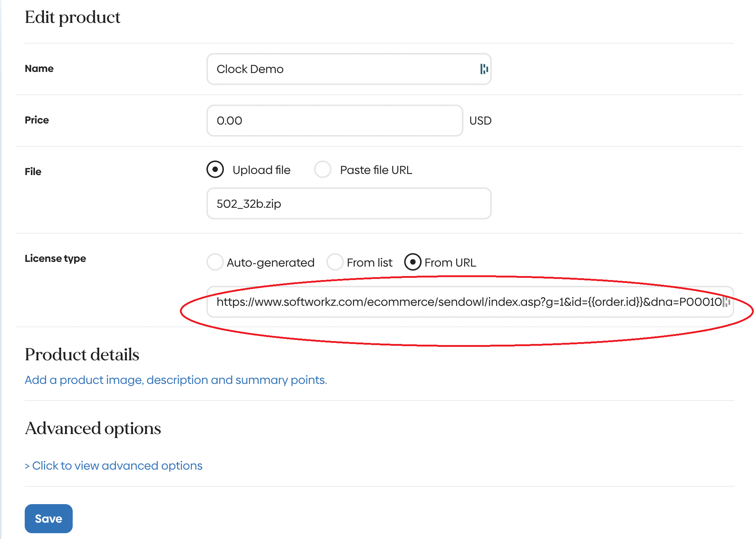756x539 pixels.
Task: Click into the Price field showing 0.00
Action: point(334,121)
